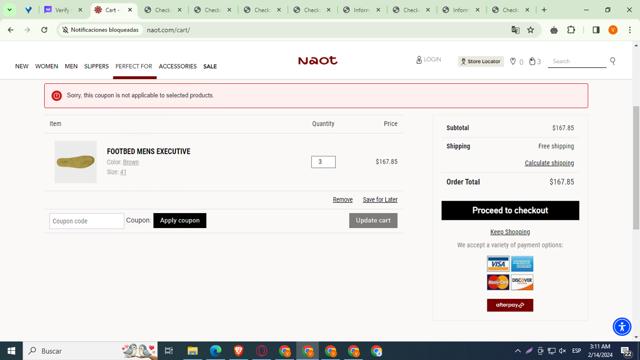Click the Brown color link
The height and width of the screenshot is (360, 640).
[x=131, y=162]
